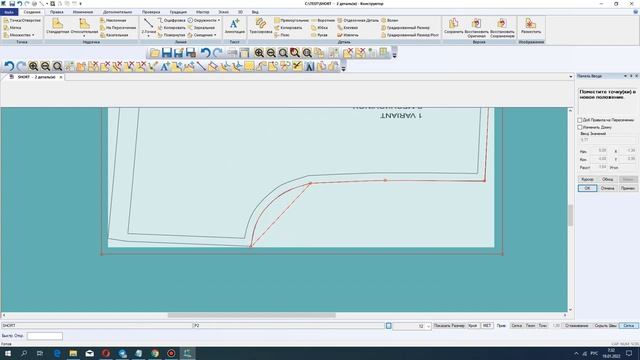The height and width of the screenshot is (360, 640).
Task: Toggle the Крой button in status bar
Action: 473,326
